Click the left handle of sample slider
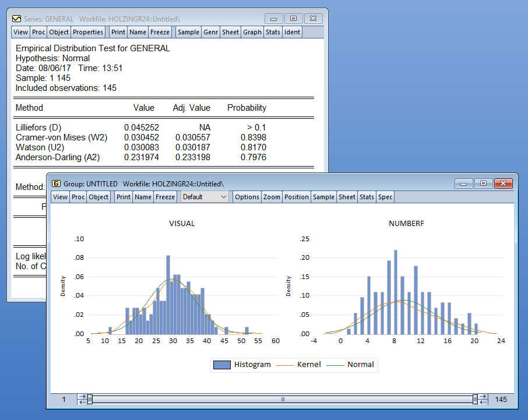528x420 pixels. coord(90,399)
